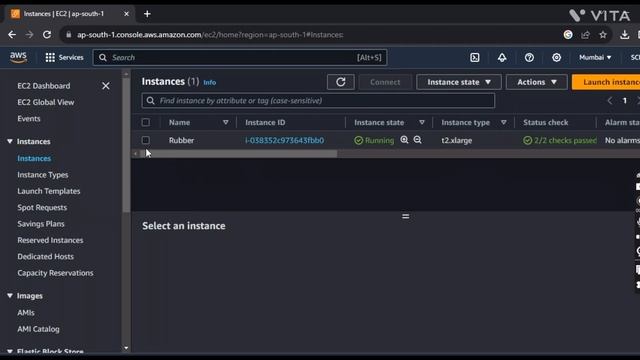The width and height of the screenshot is (640, 360).
Task: Open Launch Templates in sidebar
Action: pyautogui.click(x=49, y=191)
